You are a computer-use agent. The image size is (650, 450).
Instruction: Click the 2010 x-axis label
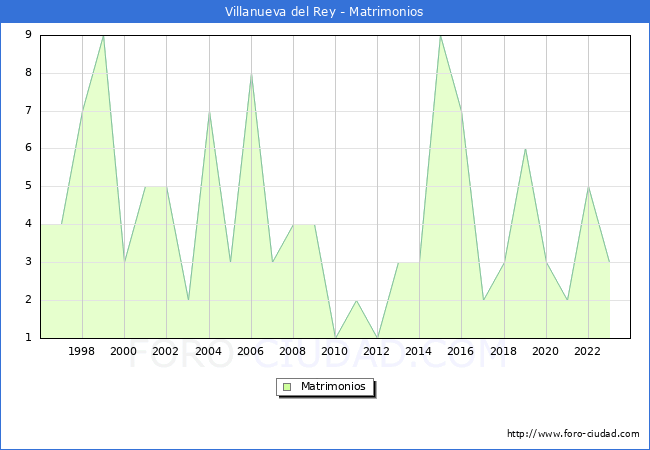click(x=335, y=351)
